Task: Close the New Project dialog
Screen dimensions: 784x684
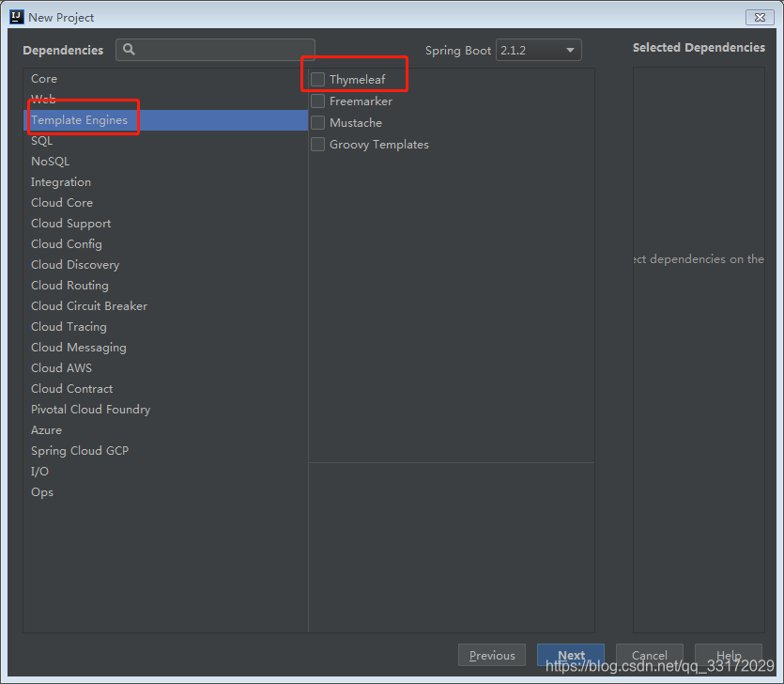Action: [x=760, y=18]
